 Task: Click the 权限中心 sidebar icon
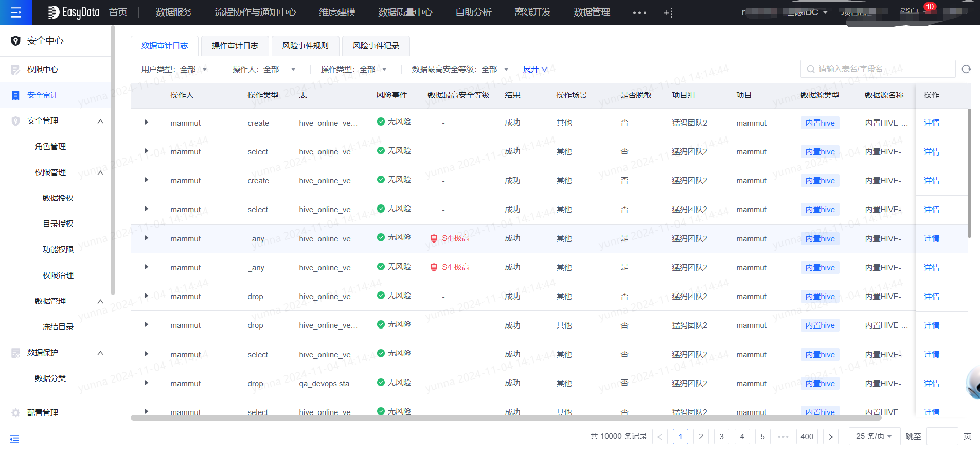16,70
